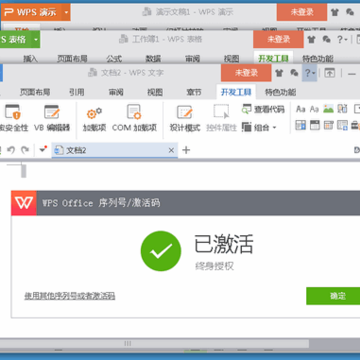360x360 pixels.
Task: Open 页面布局 tab in WPS 表格 window
Action: [x=72, y=59]
